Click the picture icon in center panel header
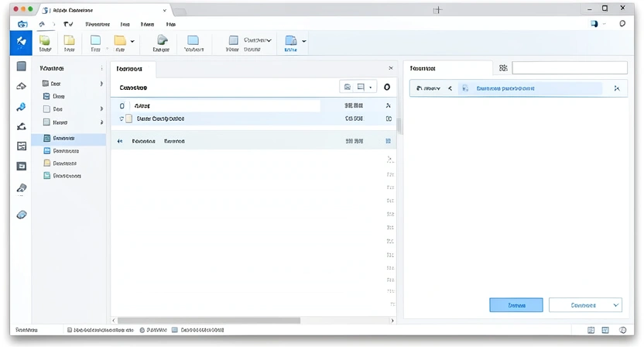This screenshot has width=644, height=347. [348, 88]
